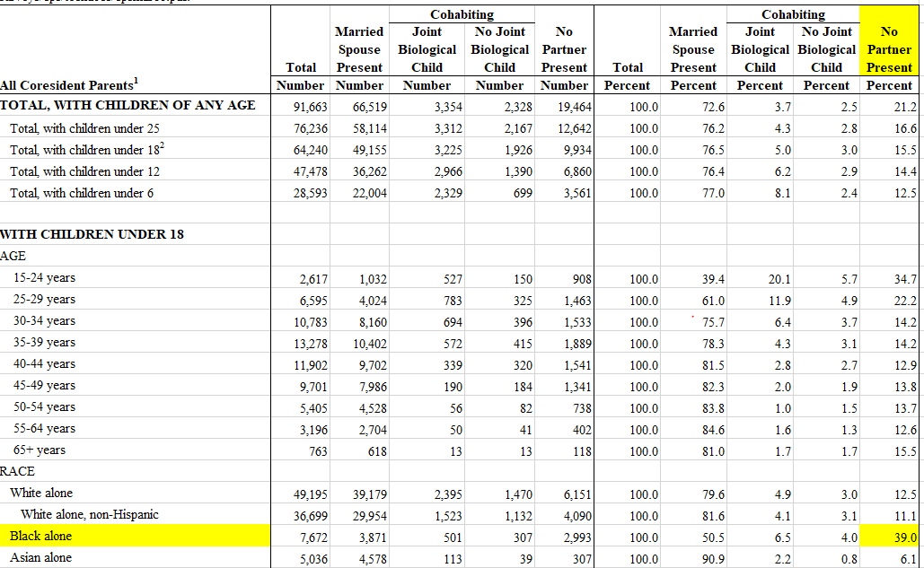Click the 'RACE' section label
This screenshot has height=568, width=924.
point(18,471)
